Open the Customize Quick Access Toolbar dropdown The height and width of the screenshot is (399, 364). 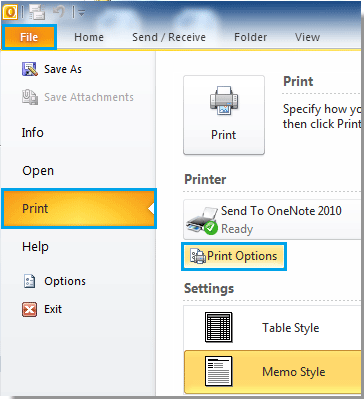point(81,13)
